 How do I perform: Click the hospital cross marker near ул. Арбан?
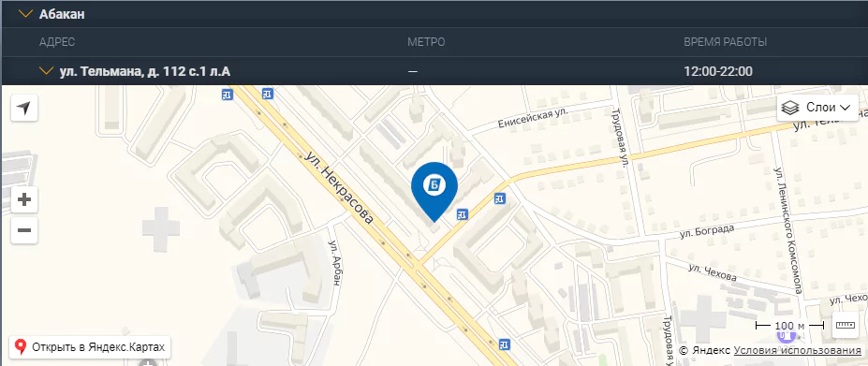point(161,227)
